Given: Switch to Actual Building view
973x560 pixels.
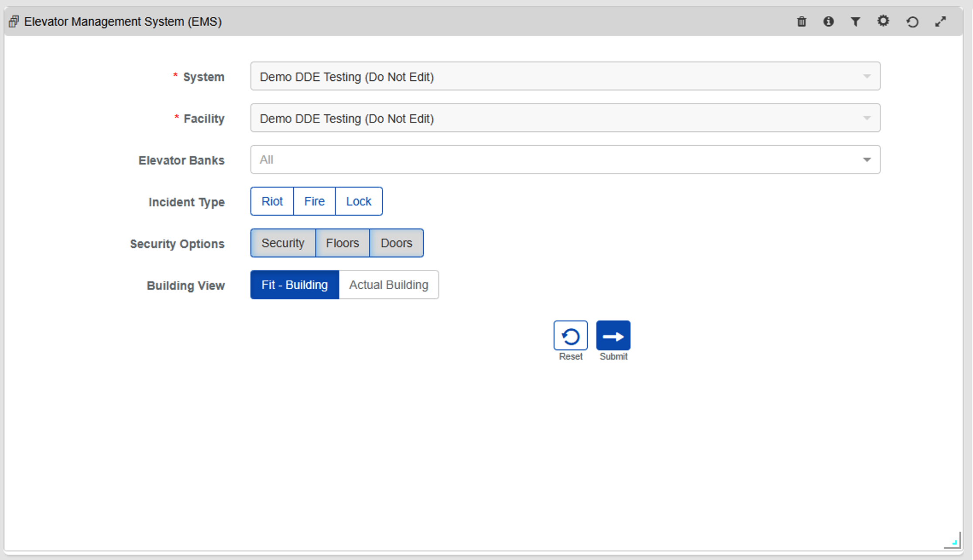Looking at the screenshot, I should pos(388,285).
